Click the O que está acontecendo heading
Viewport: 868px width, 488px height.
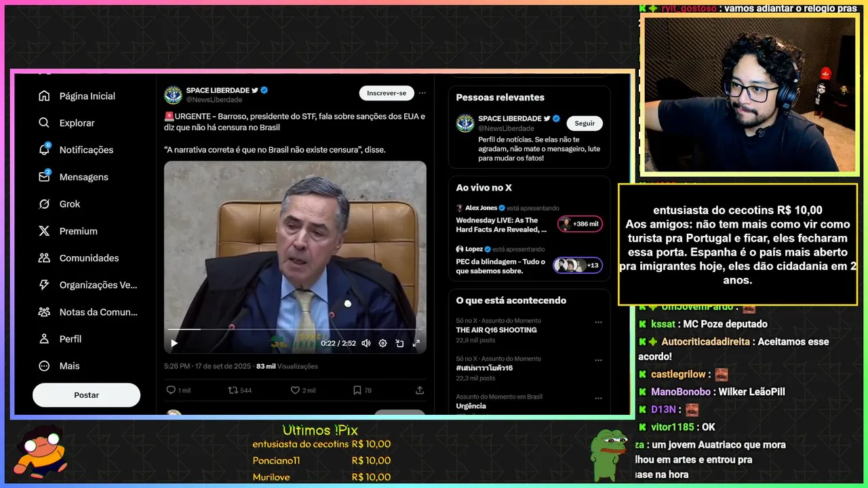pos(511,300)
